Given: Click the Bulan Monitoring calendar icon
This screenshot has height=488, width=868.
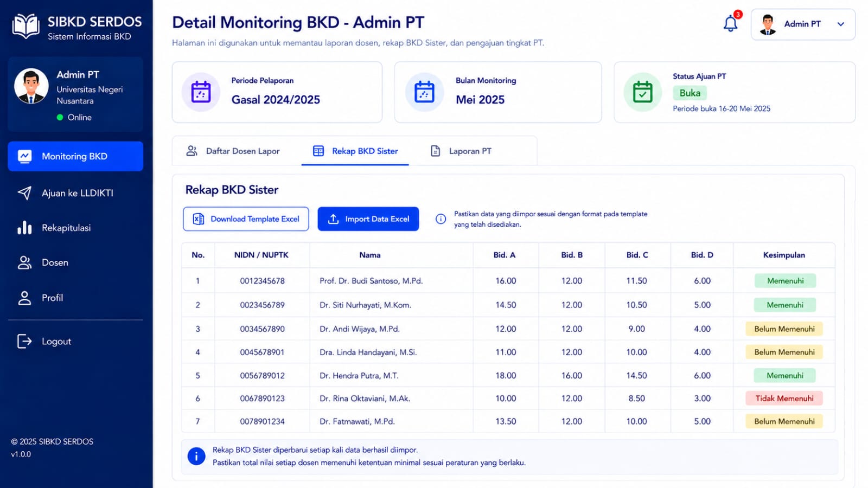Looking at the screenshot, I should click(424, 92).
